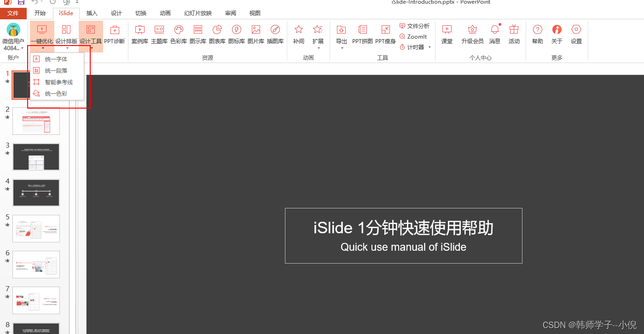Open the 课堂 classroom
Image resolution: width=644 pixels, height=334 pixels.
[x=447, y=35]
